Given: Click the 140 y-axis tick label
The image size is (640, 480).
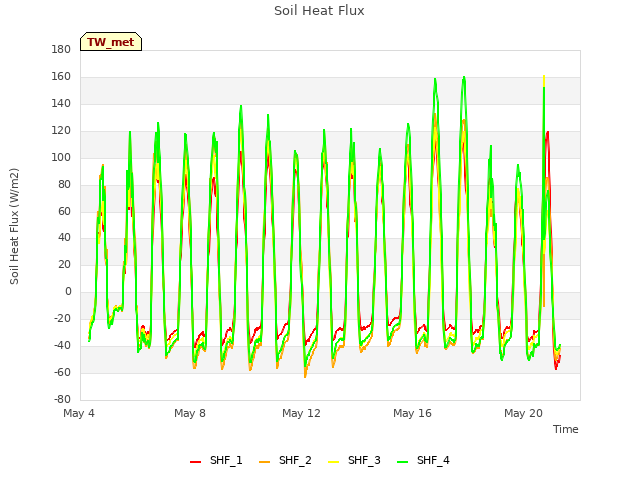Looking at the screenshot, I should point(61,104).
